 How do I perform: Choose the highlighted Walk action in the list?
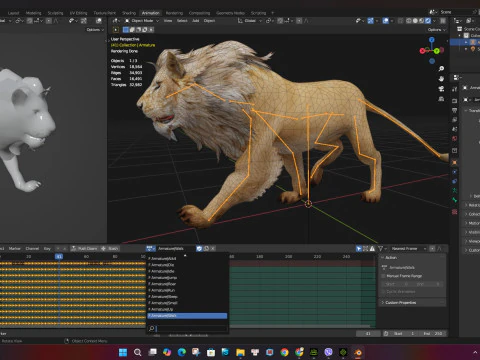(x=187, y=316)
